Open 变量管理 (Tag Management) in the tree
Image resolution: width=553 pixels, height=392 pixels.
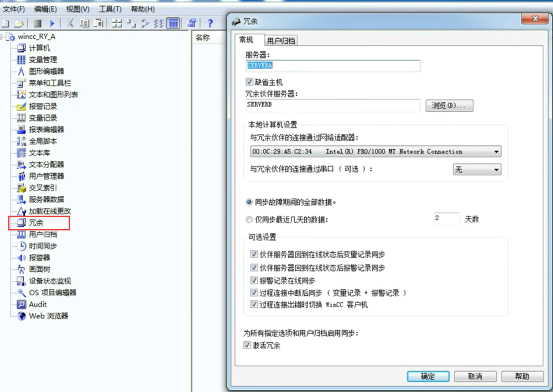pos(43,60)
